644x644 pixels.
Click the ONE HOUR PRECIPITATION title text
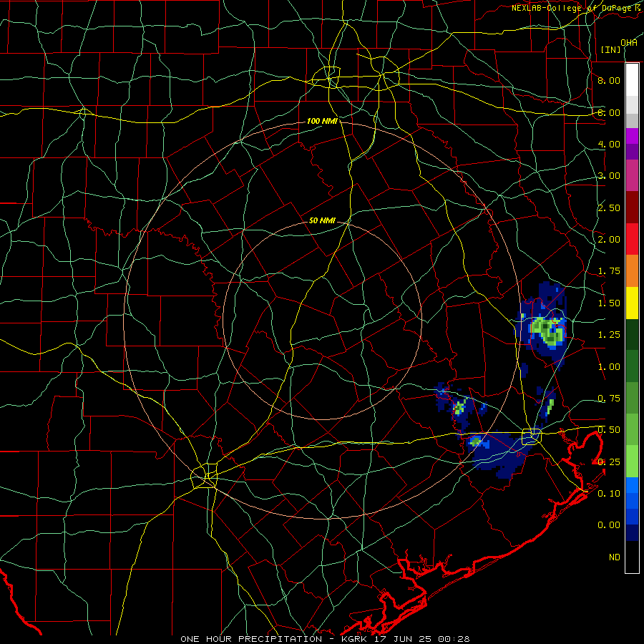[251, 639]
